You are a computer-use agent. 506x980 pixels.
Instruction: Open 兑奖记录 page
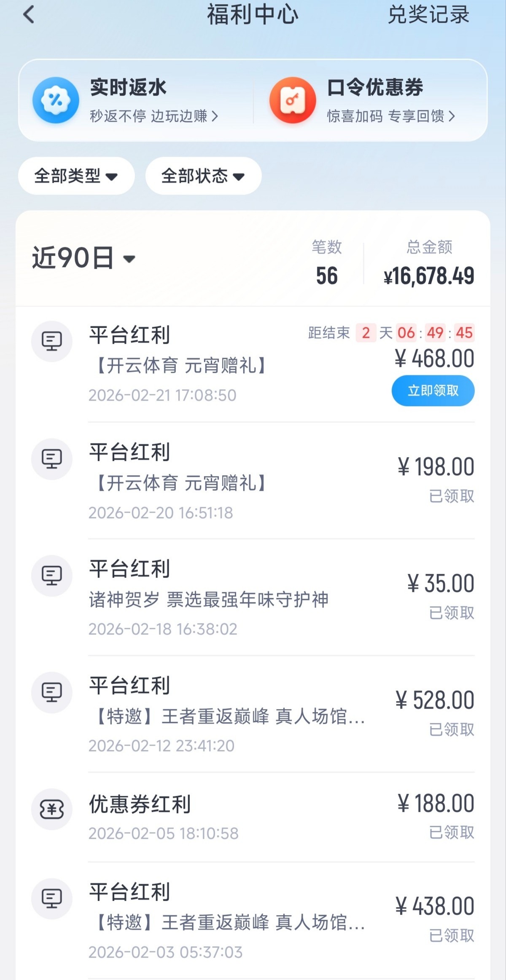point(428,15)
